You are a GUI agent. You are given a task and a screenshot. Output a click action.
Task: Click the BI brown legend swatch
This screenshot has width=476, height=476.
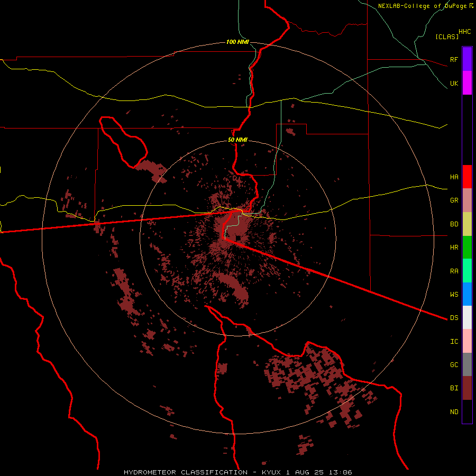(467, 388)
